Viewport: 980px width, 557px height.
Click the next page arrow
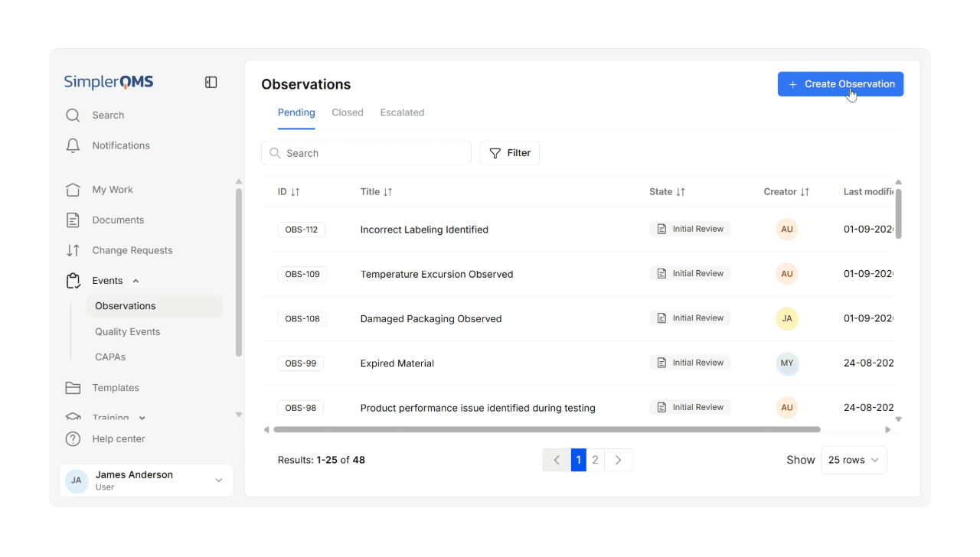619,460
